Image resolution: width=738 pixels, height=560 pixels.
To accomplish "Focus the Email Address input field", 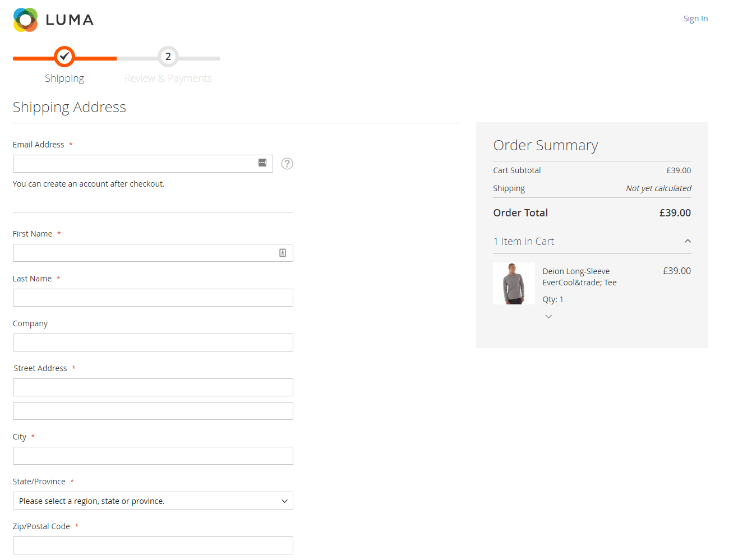I will [143, 164].
